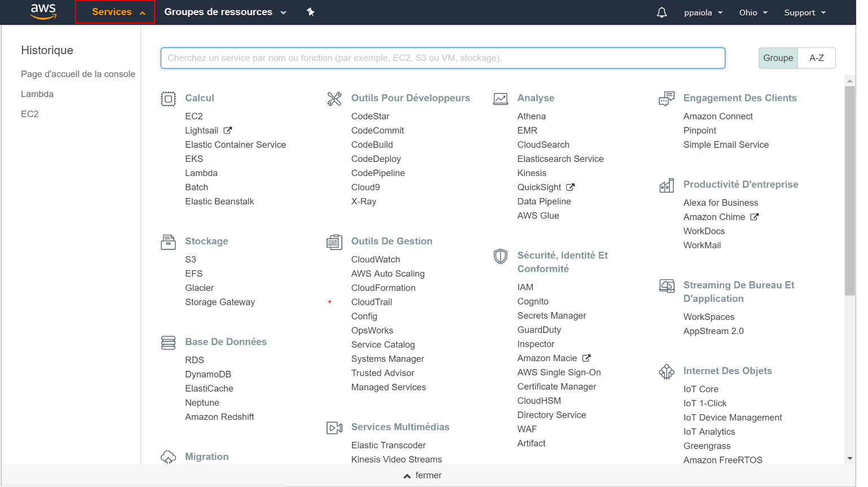
Task: Collapse the panel with fermer
Action: [x=423, y=476]
